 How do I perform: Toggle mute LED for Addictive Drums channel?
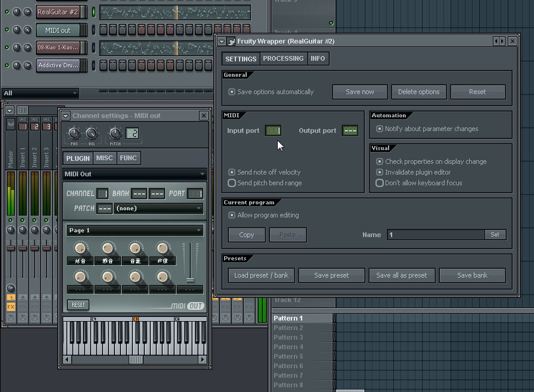click(x=7, y=66)
